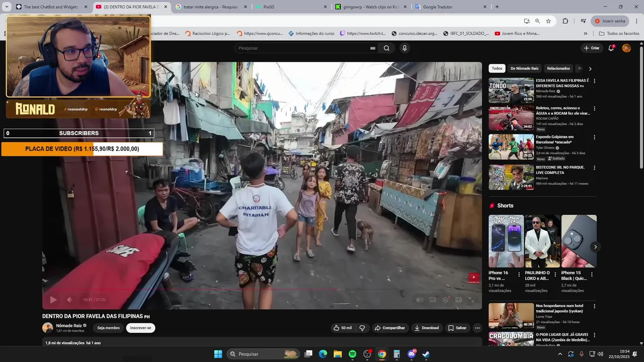
Task: Click the Download button below the video
Action: [x=426, y=328]
